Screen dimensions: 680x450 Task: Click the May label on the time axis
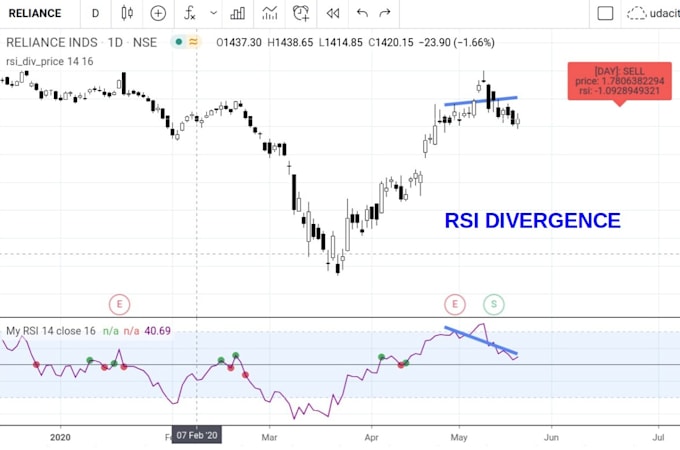pyautogui.click(x=459, y=437)
